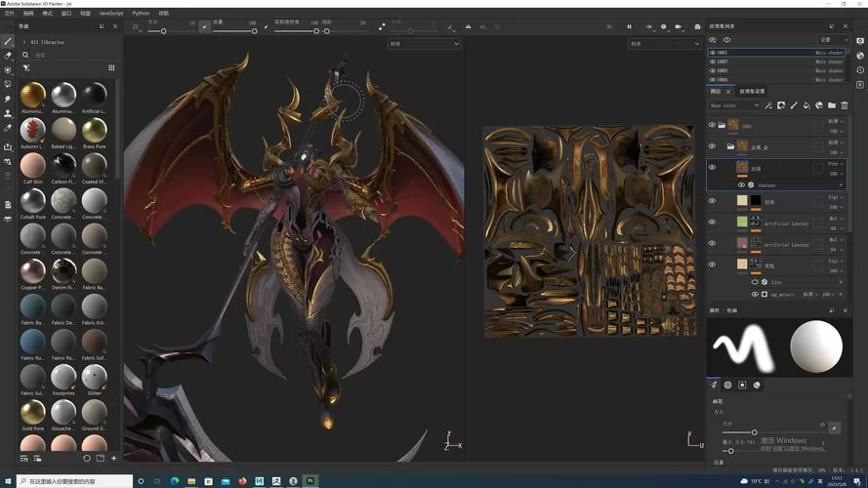Viewport: 868px width, 488px height.
Task: Add effect with magic wand icon
Action: click(x=768, y=105)
